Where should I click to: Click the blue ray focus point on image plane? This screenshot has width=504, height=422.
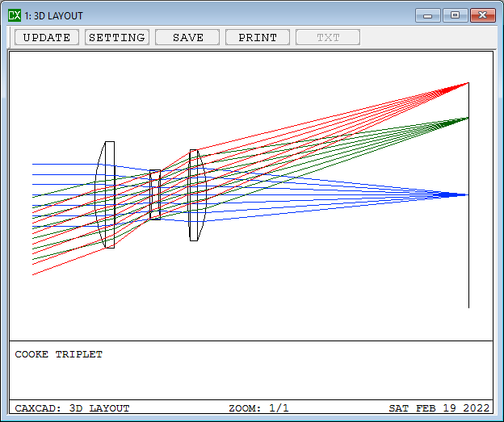pos(468,194)
